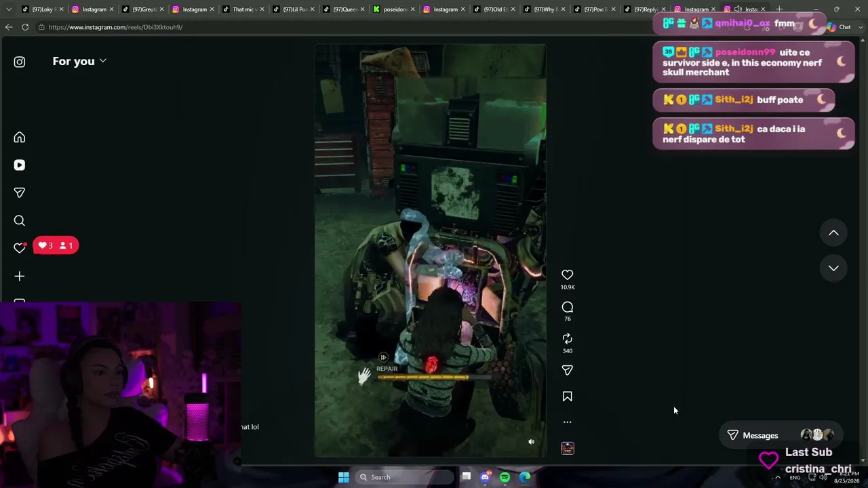
Task: Mute the reel audio
Action: click(532, 442)
